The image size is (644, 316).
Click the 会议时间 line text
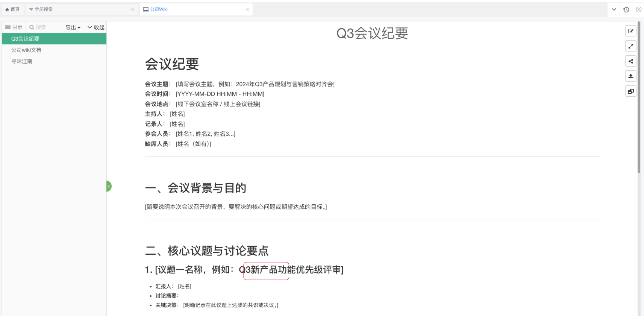(x=205, y=94)
